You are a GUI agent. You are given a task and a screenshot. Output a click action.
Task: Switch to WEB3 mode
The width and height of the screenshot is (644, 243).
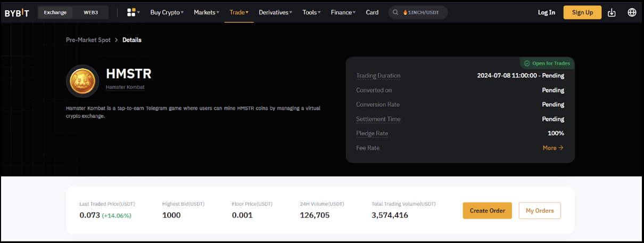(91, 12)
